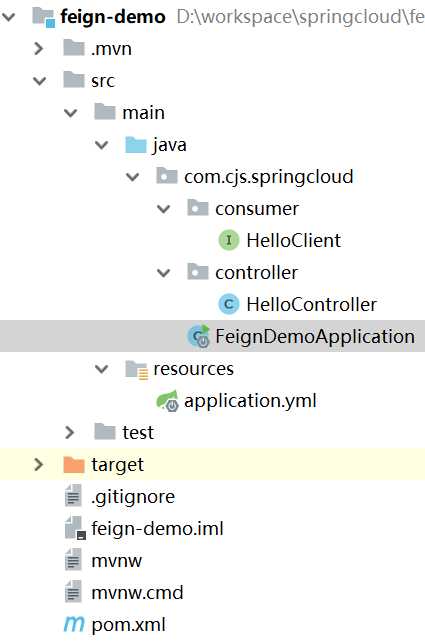Select the feign-demo project root
This screenshot has width=425, height=642.
coord(113,17)
